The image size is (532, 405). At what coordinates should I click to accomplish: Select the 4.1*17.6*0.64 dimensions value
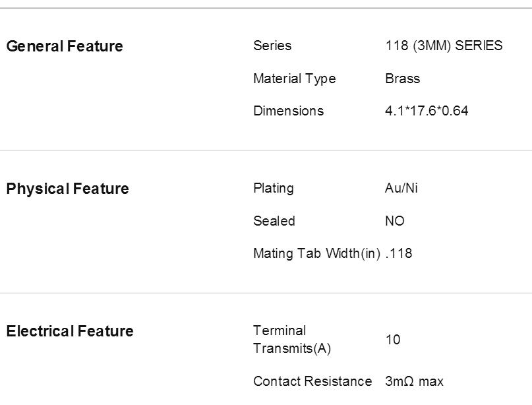tap(427, 111)
